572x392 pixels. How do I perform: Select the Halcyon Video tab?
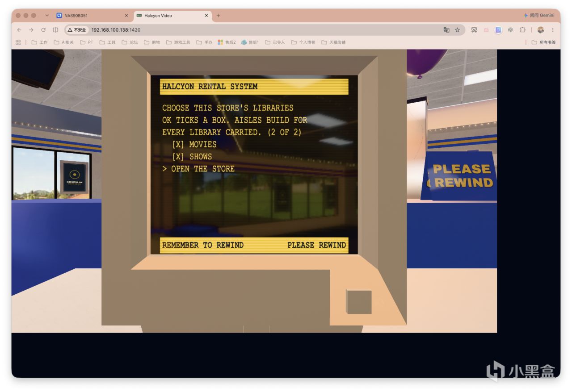(x=172, y=16)
